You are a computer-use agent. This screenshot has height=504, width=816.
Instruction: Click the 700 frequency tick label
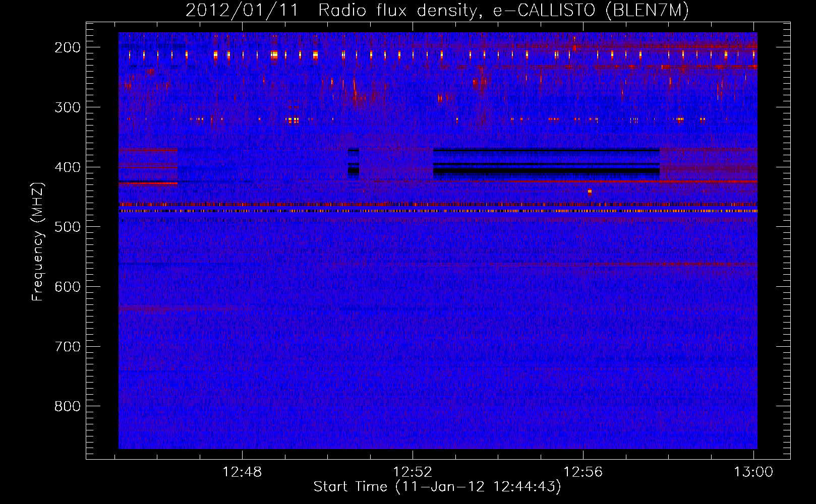coord(68,347)
